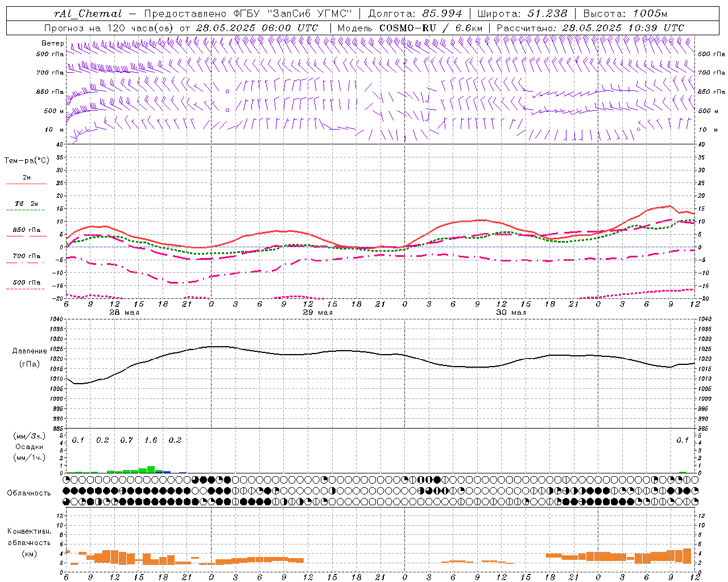The height and width of the screenshot is (582, 728).
Task: Select the Td 2м dew point legend entry
Action: coord(26,203)
